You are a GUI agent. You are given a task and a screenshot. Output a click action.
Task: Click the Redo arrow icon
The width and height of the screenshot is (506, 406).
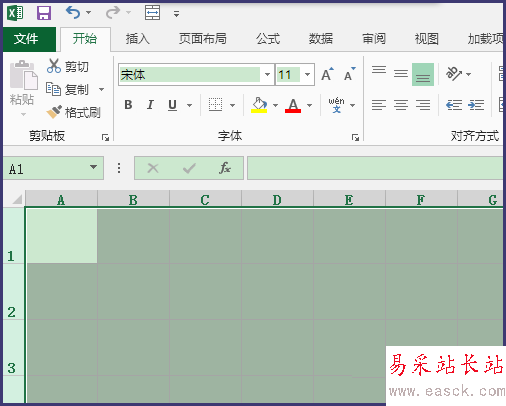pos(113,13)
